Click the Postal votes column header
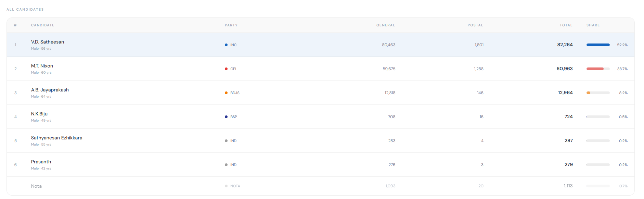Screen dimensions: 644x199 pyautogui.click(x=475, y=25)
